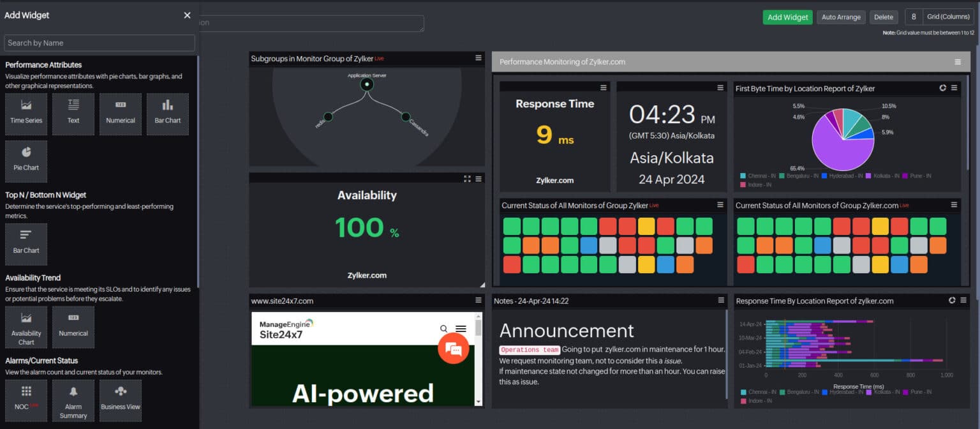Click the Auto Arrange button
980x429 pixels.
click(x=841, y=17)
